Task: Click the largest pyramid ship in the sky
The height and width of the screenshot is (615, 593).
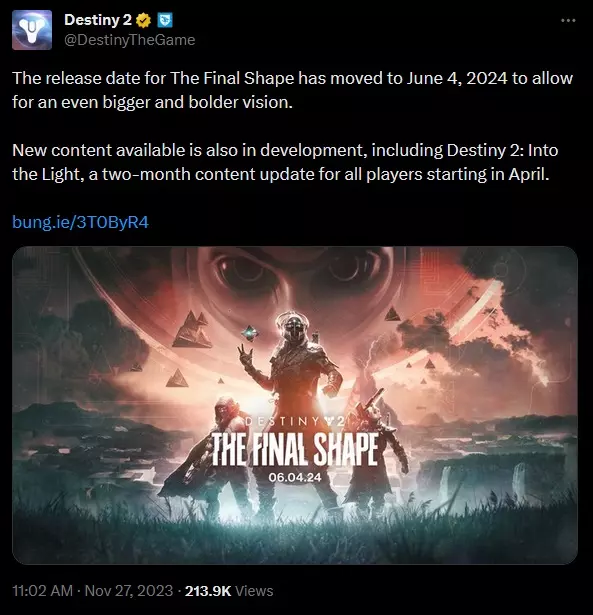Action: point(192,329)
